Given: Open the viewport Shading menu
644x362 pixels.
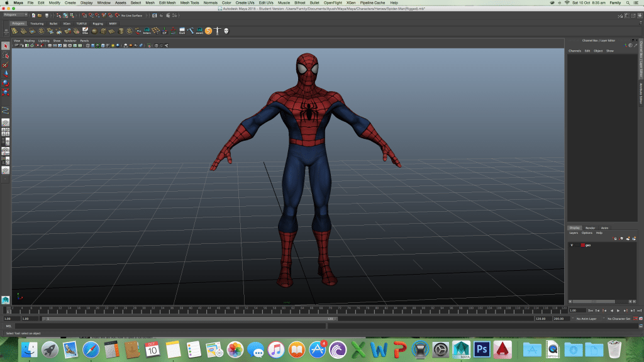Looking at the screenshot, I should coord(29,41).
